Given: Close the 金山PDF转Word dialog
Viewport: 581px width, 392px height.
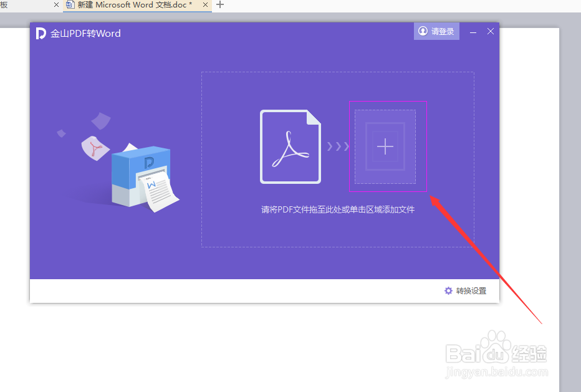Looking at the screenshot, I should 490,32.
